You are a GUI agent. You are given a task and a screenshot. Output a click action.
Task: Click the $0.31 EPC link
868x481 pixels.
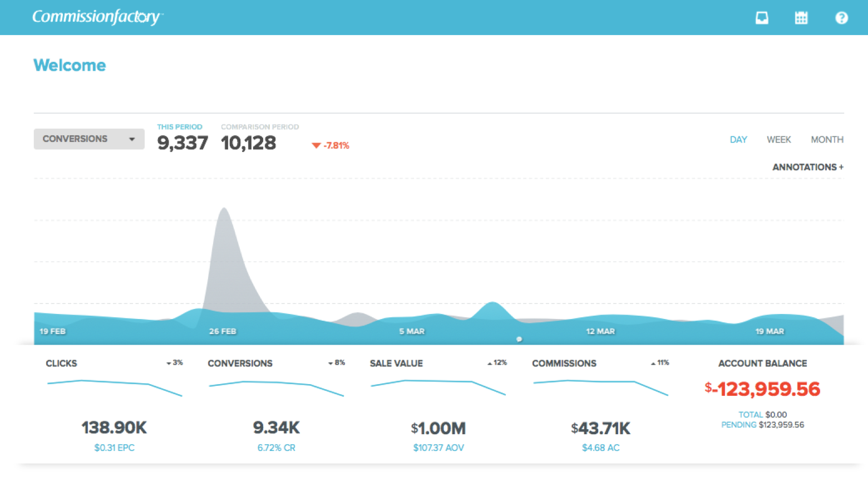tap(115, 448)
